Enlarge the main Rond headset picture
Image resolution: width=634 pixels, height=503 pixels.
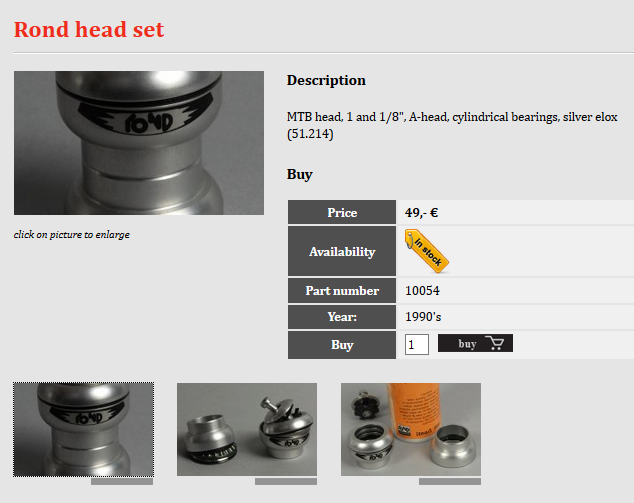coord(139,143)
